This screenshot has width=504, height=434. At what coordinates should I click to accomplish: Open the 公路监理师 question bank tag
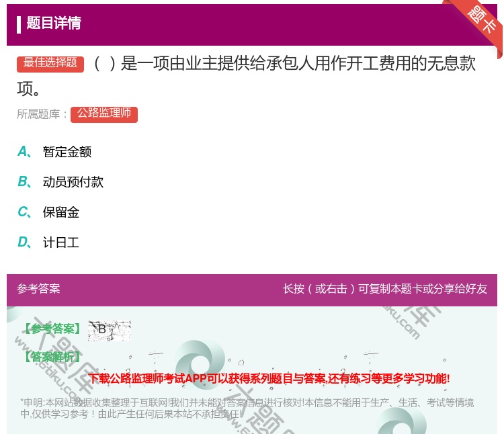pyautogui.click(x=103, y=114)
